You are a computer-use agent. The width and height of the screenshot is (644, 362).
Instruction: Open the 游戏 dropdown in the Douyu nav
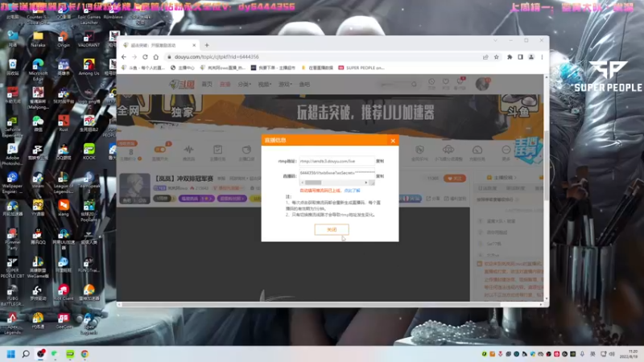pyautogui.click(x=285, y=84)
